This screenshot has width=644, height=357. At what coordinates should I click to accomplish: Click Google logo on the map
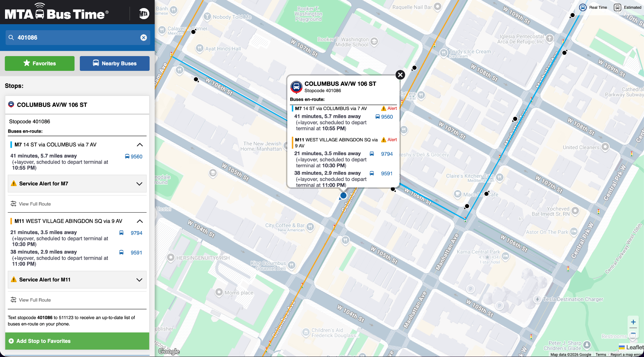pyautogui.click(x=169, y=351)
